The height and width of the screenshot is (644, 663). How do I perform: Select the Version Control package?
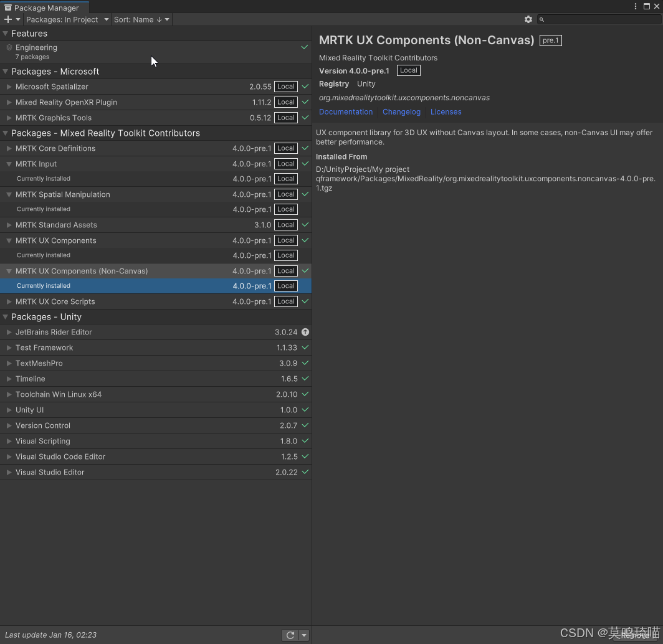point(156,425)
